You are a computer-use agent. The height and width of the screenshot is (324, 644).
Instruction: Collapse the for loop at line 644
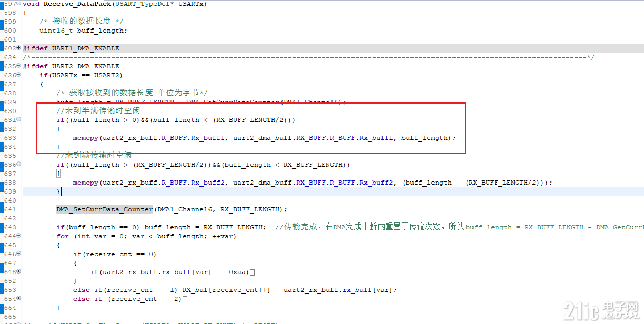(19, 236)
